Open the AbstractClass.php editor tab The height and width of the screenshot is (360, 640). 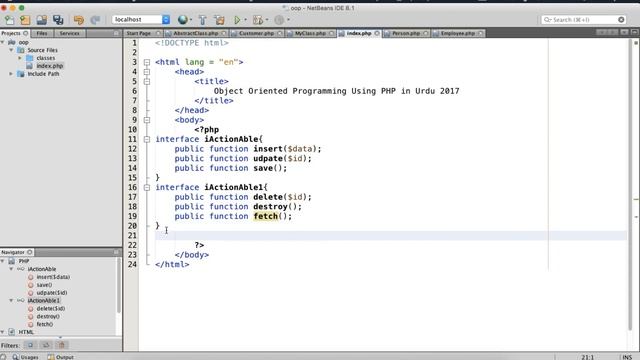(x=196, y=33)
